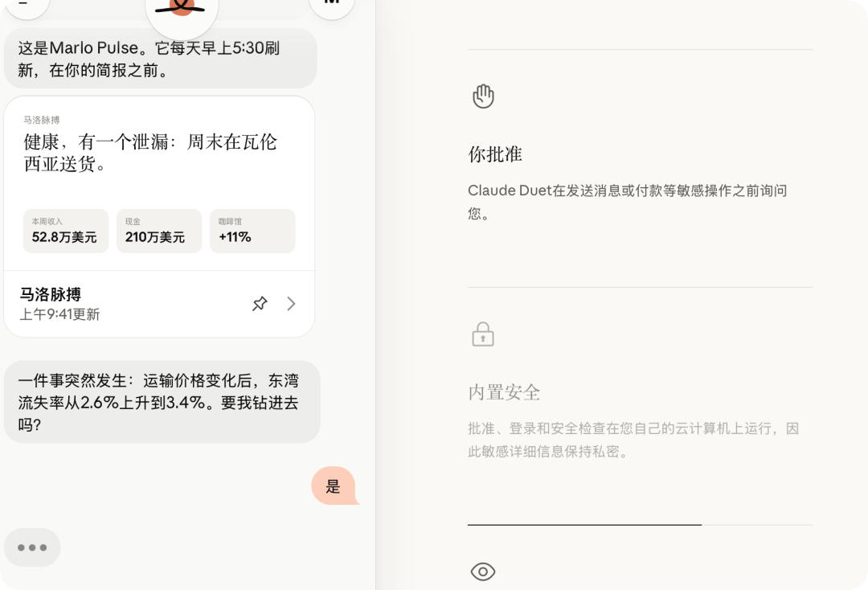Click the three-dot typing indicator bubble

coord(32,547)
